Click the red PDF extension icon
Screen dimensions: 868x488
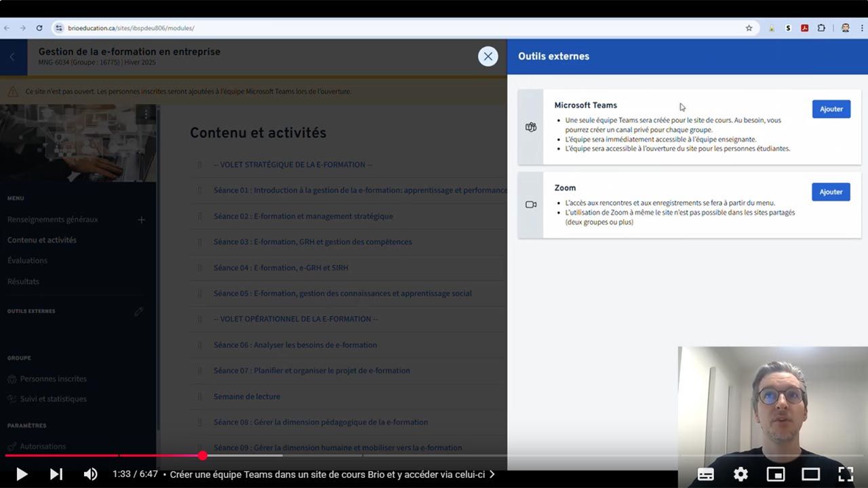(x=804, y=28)
